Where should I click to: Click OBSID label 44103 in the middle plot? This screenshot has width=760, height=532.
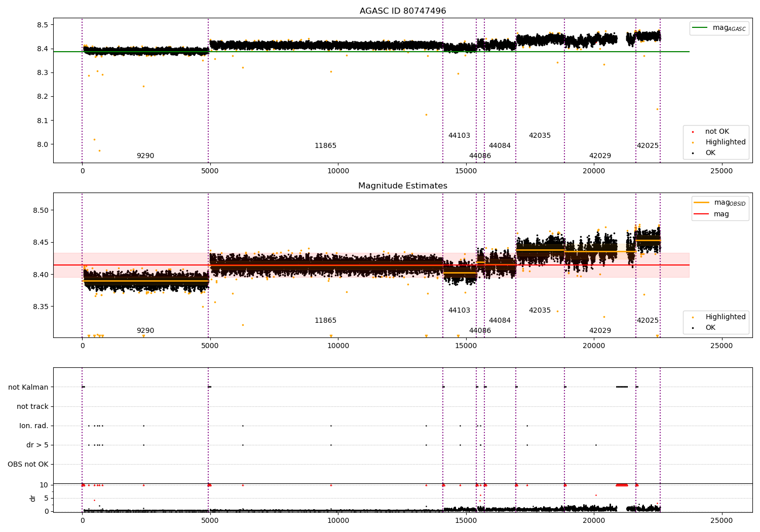point(459,311)
